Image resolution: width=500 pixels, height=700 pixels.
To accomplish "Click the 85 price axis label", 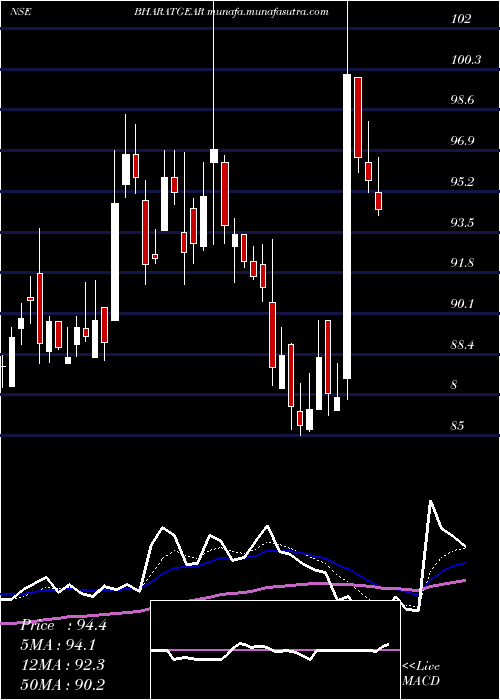I will click(458, 425).
